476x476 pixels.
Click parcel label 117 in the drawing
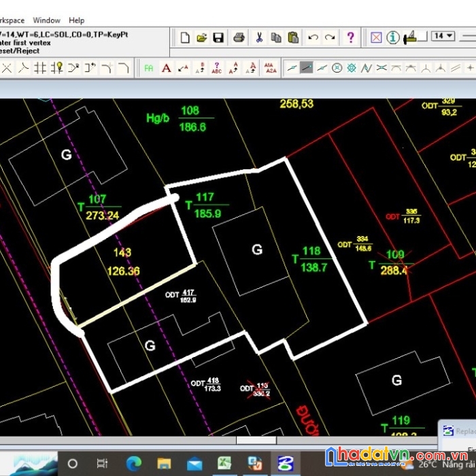click(205, 197)
